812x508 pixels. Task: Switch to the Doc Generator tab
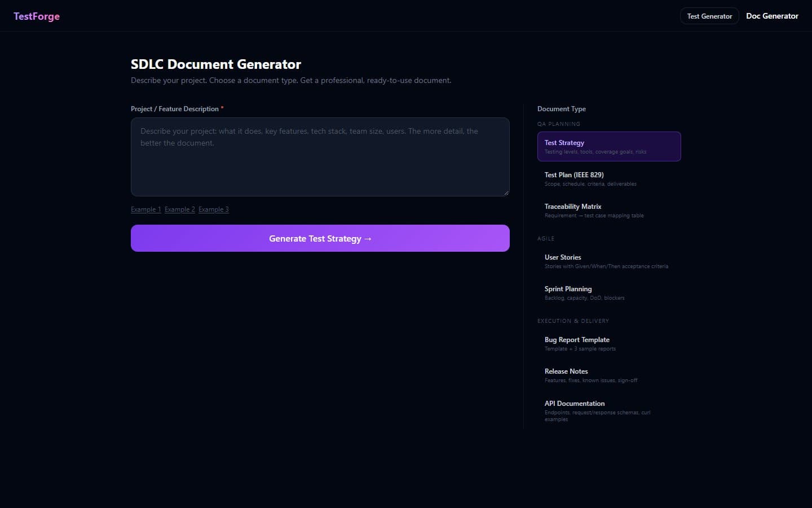tap(772, 16)
